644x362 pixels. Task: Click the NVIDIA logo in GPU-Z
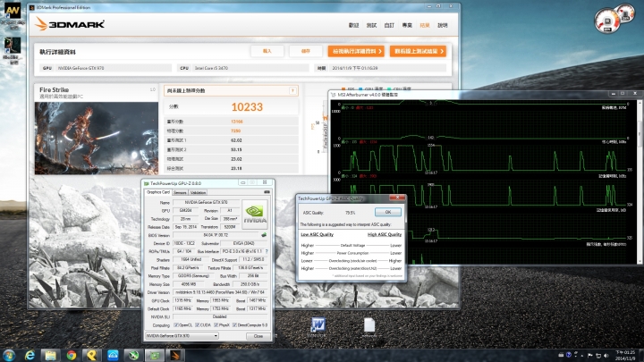[x=255, y=215]
